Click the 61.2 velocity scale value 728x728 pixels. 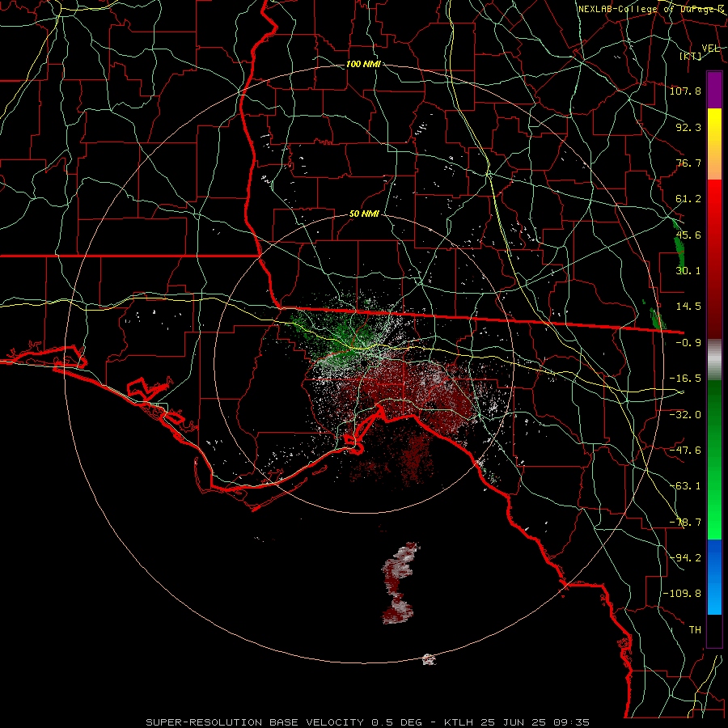tap(688, 199)
